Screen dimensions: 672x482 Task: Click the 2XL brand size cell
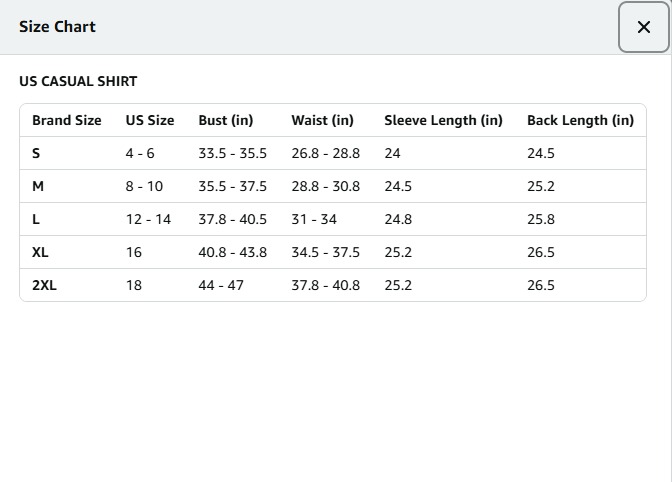[44, 285]
